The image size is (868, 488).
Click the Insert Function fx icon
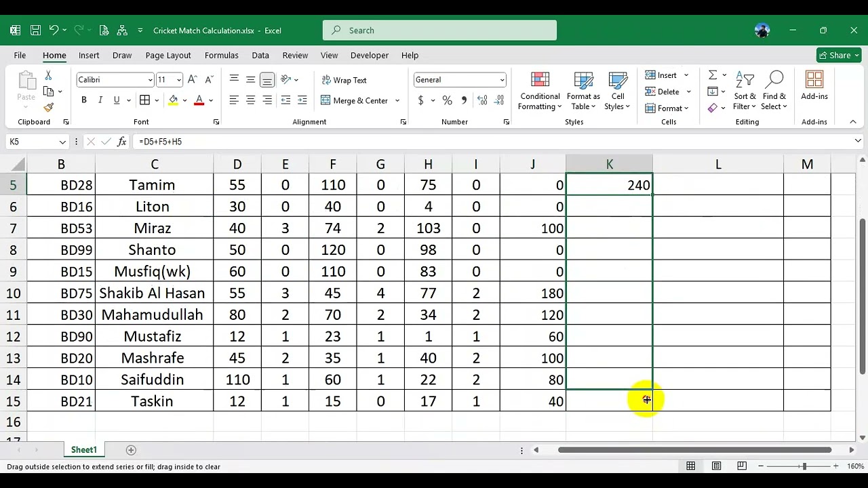[x=122, y=142]
